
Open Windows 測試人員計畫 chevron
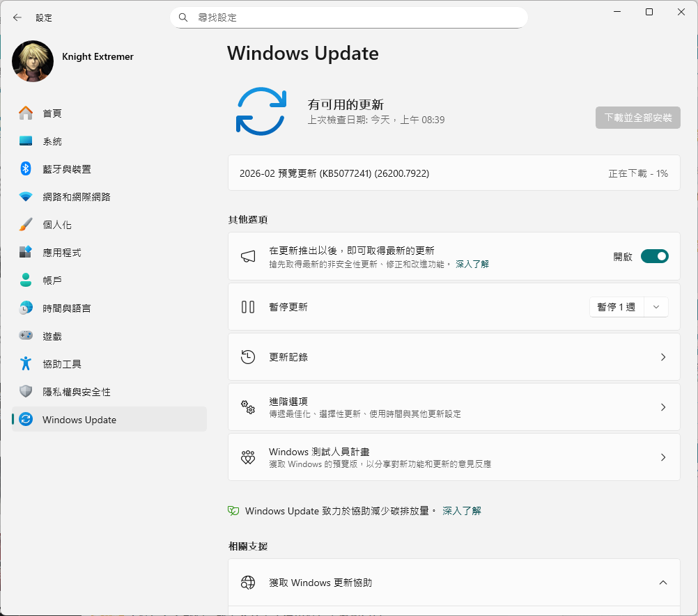(x=663, y=457)
